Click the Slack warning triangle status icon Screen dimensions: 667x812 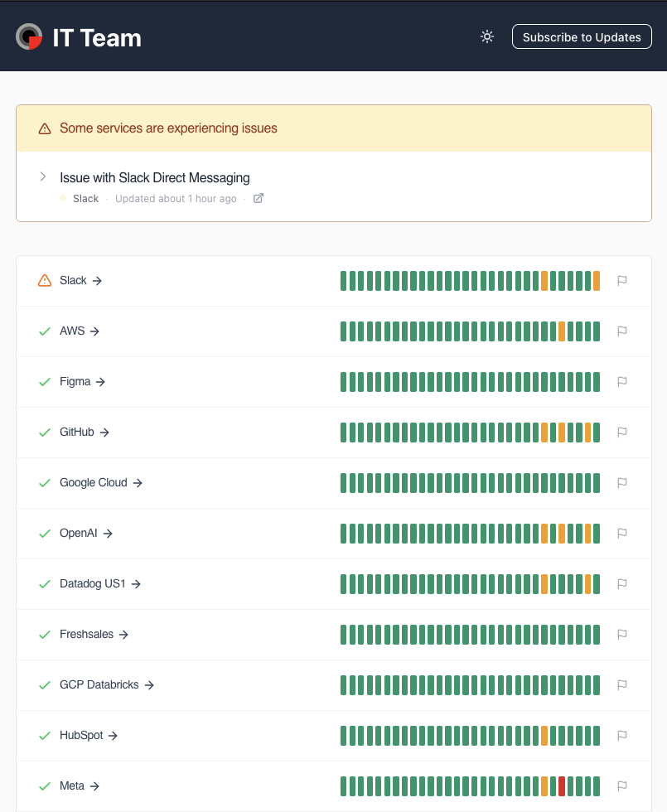[45, 281]
